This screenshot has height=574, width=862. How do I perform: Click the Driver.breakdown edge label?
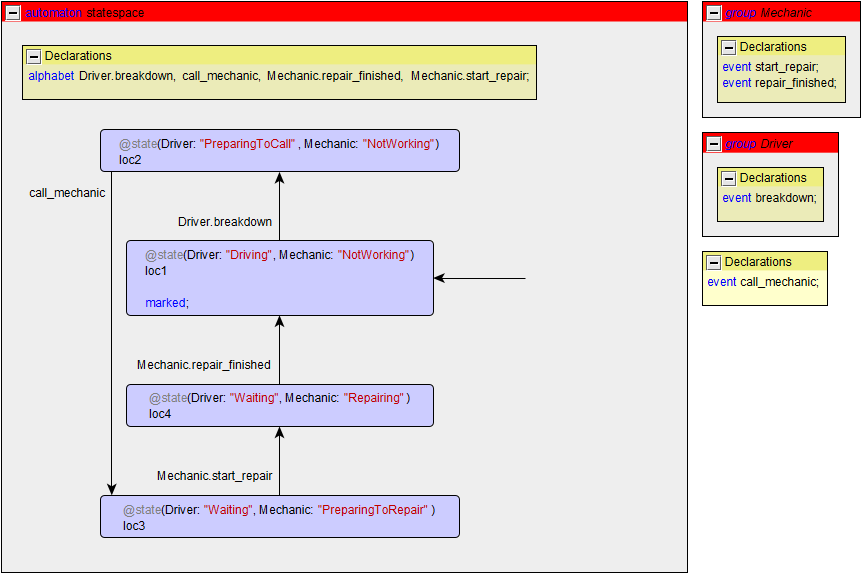coord(225,222)
